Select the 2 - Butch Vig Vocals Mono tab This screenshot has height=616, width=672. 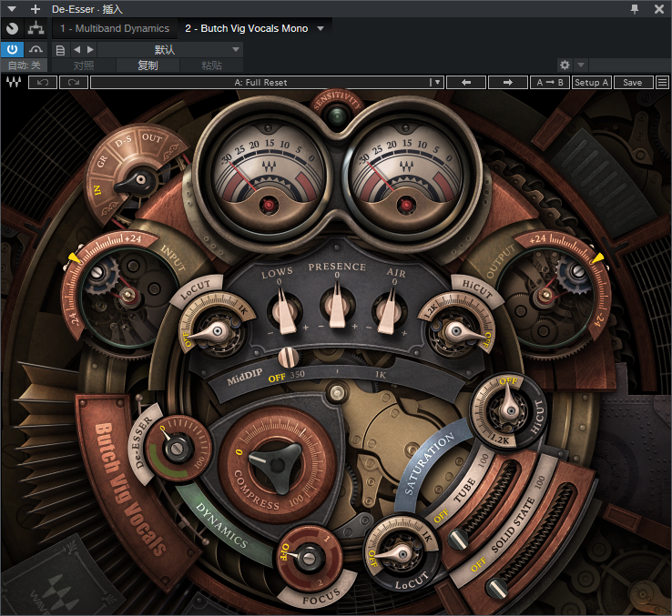pos(246,29)
